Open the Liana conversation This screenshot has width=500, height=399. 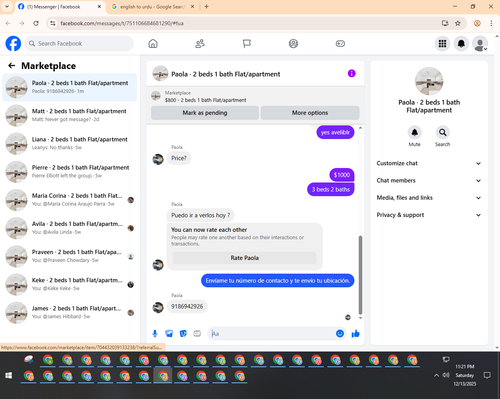tap(70, 143)
